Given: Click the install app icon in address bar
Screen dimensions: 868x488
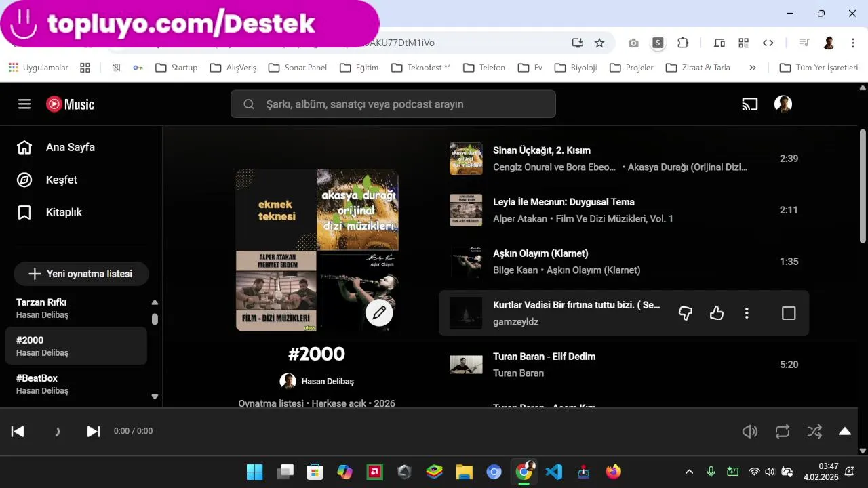Looking at the screenshot, I should (x=577, y=43).
